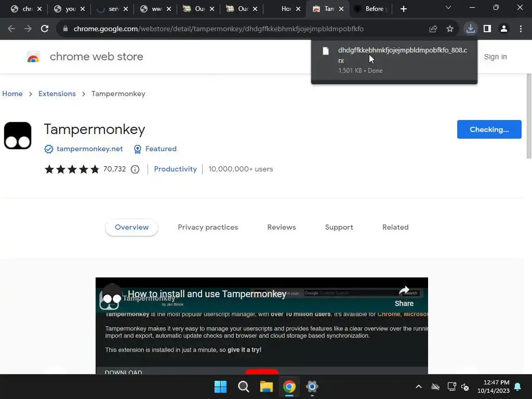Click the Featured badge icon
This screenshot has height=399, width=532.
[137, 149]
